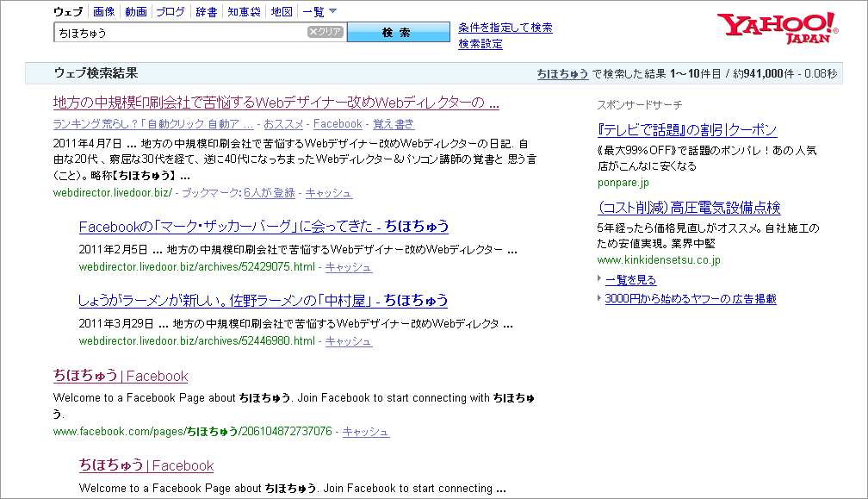Switch to the 動画 search tab
Image resolution: width=868 pixels, height=499 pixels.
136,11
